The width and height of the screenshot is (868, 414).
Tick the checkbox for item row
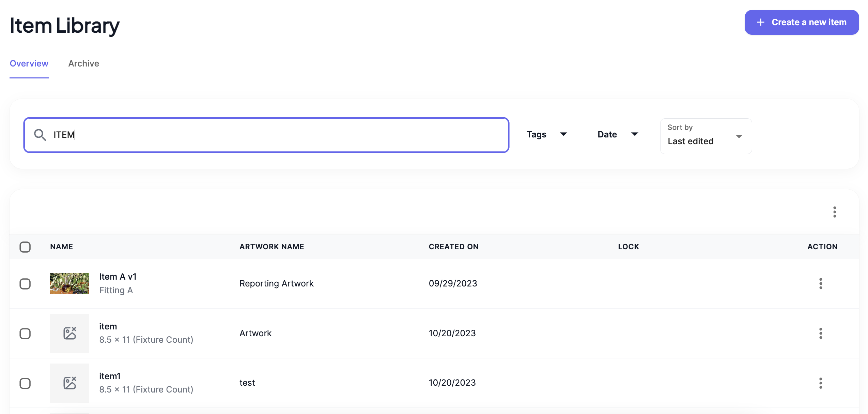tap(25, 334)
